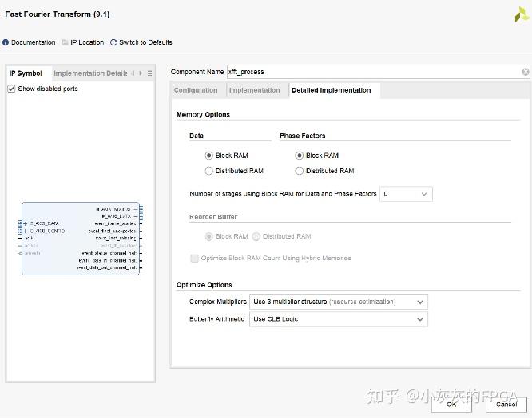The image size is (532, 419).
Task: Click the Documentation info icon
Action: tap(6, 42)
